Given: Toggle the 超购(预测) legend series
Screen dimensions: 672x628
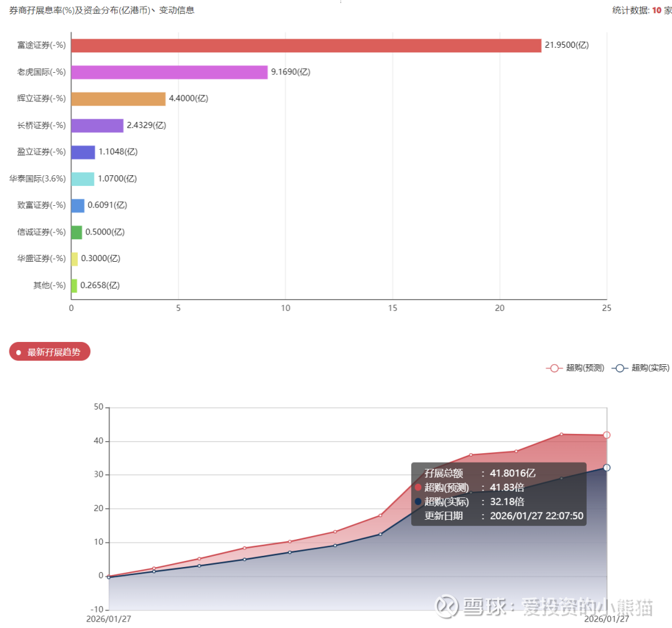Looking at the screenshot, I should (x=575, y=368).
